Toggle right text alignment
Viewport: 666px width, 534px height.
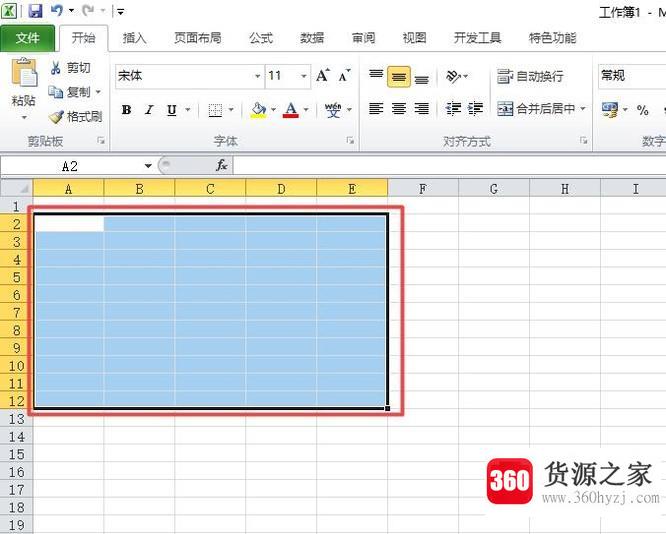pyautogui.click(x=422, y=109)
